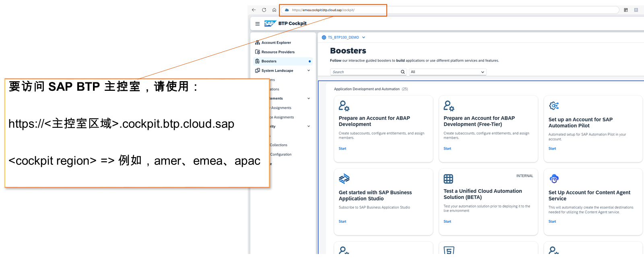Click the browser extension icon right of address bar
Viewport: 644px width, 258px height.
pyautogui.click(x=626, y=10)
